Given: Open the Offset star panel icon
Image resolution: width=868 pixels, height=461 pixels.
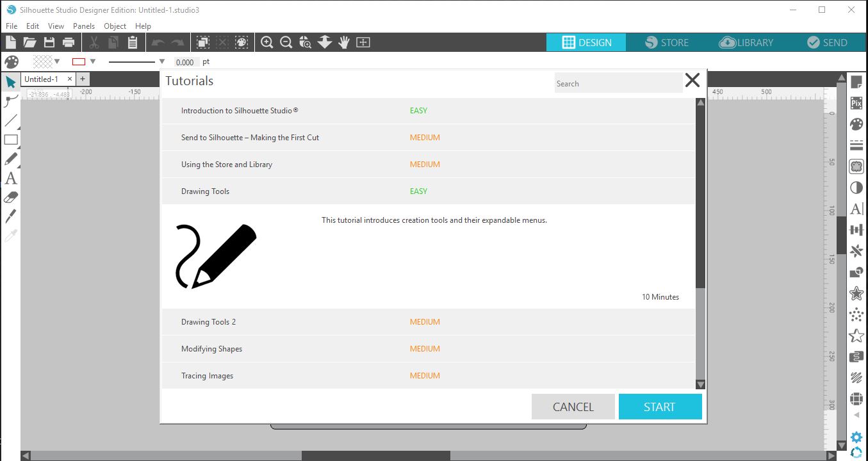Looking at the screenshot, I should click(x=856, y=293).
